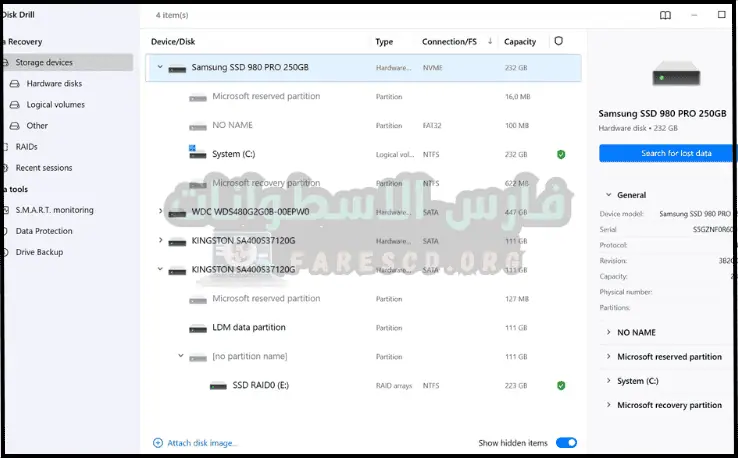Click the Logical volumes icon in sidebar
This screenshot has height=458, width=738.
pos(15,105)
